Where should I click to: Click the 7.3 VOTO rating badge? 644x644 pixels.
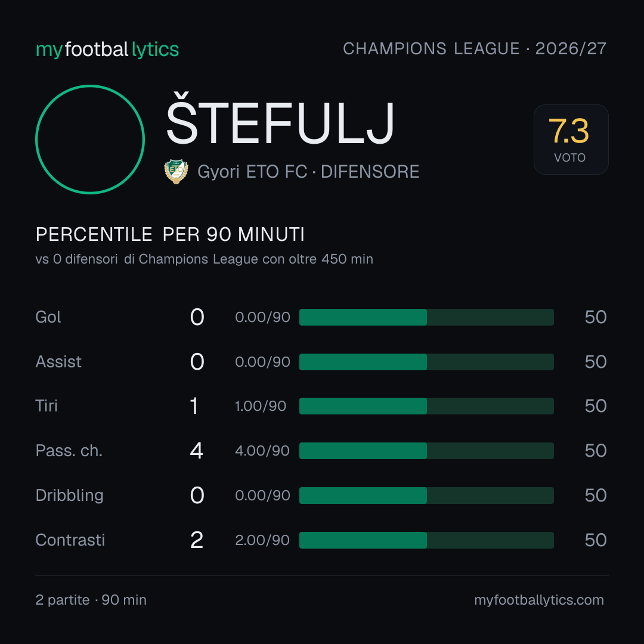[571, 139]
